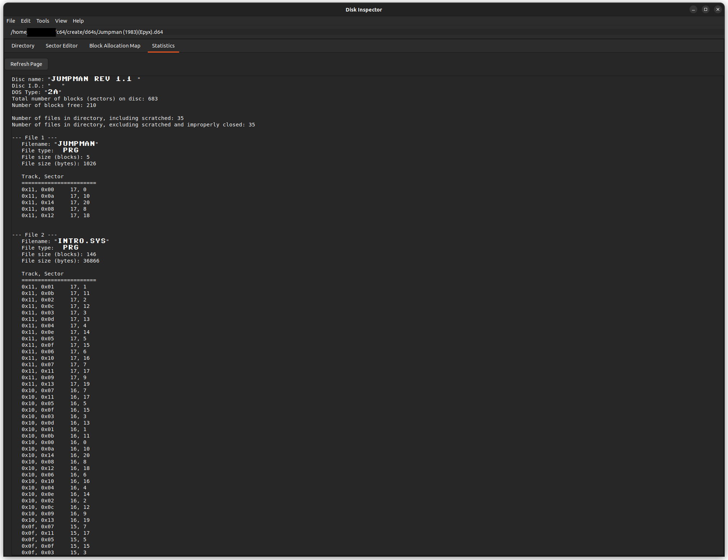
Task: Click the Disk Inspector title bar
Action: tap(363, 10)
